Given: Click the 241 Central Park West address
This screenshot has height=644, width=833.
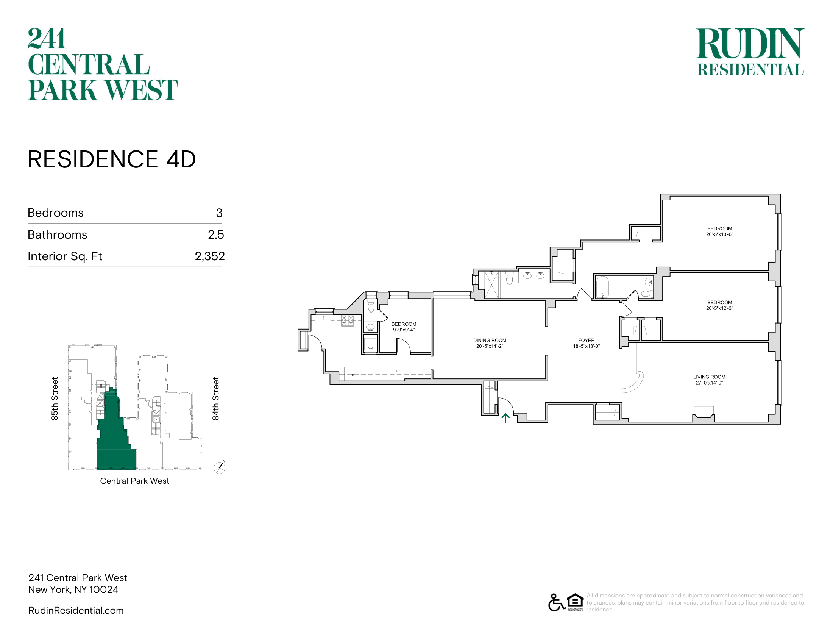Looking at the screenshot, I should pos(78,584).
